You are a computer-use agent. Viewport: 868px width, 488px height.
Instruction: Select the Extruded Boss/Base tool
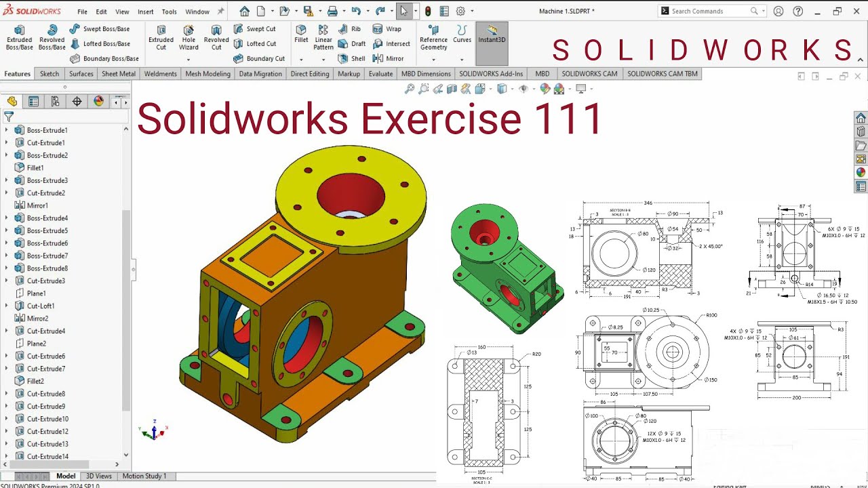[19, 38]
